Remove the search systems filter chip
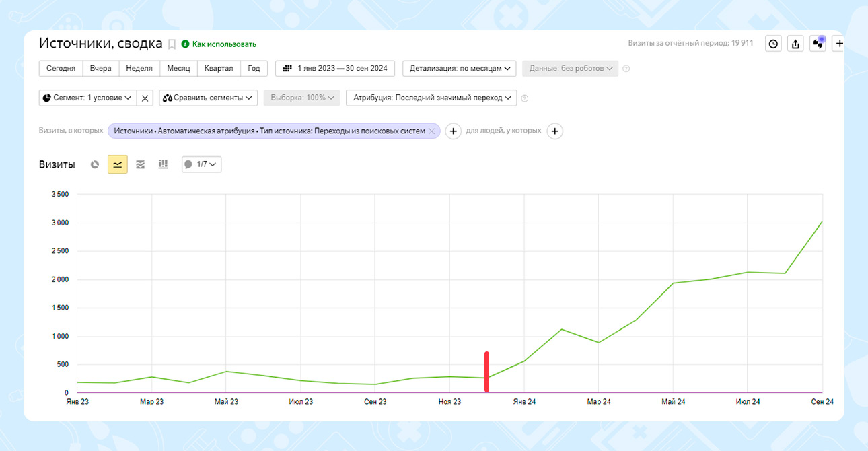Image resolution: width=868 pixels, height=451 pixels. pyautogui.click(x=431, y=131)
